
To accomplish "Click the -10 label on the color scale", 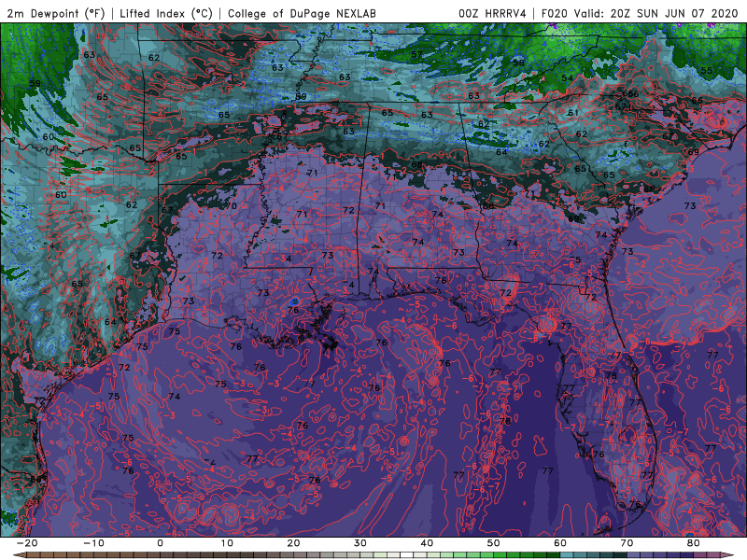I will point(93,543).
